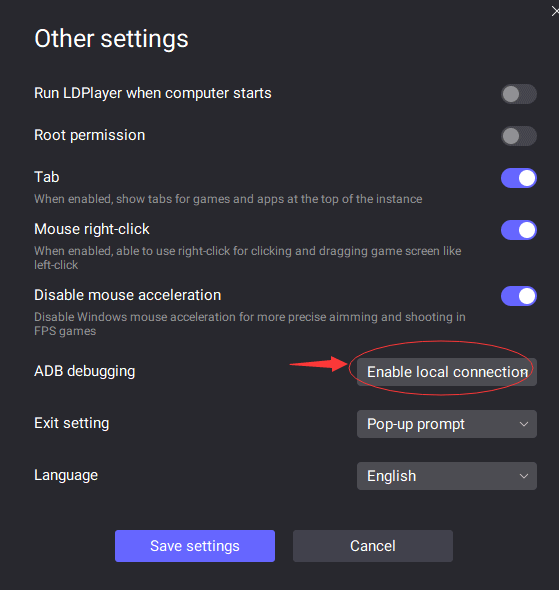Image resolution: width=559 pixels, height=590 pixels.
Task: Click the Other settings heading
Action: pyautogui.click(x=111, y=39)
